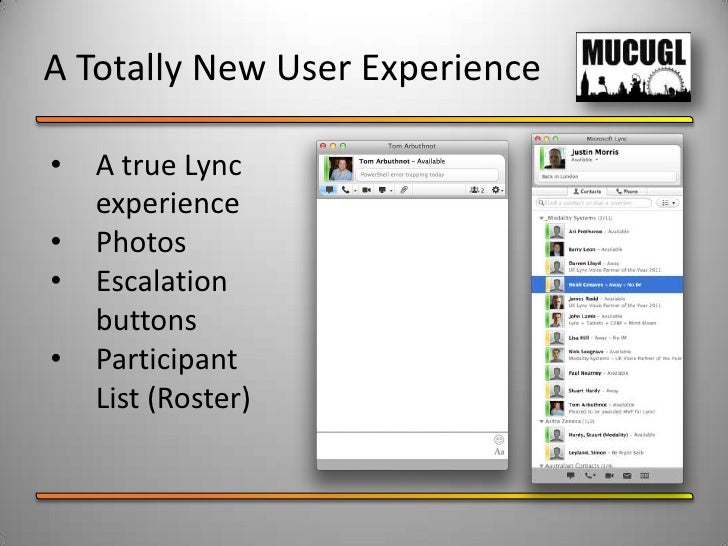This screenshot has width=728, height=546.
Task: Click the find a contact search field
Action: pyautogui.click(x=594, y=203)
